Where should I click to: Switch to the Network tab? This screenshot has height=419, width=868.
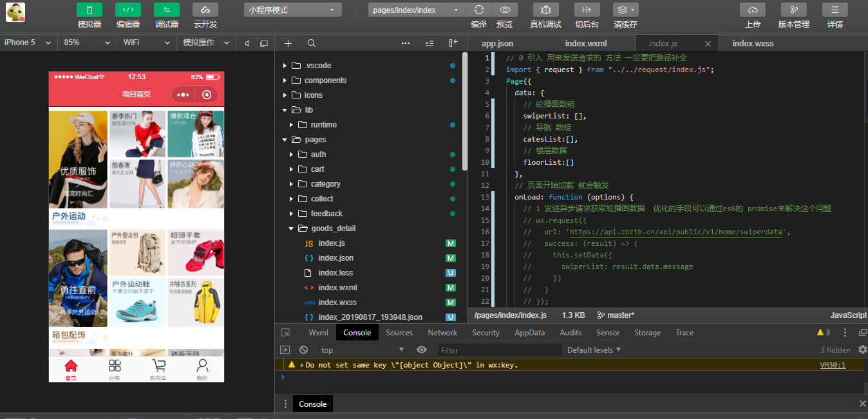(442, 333)
